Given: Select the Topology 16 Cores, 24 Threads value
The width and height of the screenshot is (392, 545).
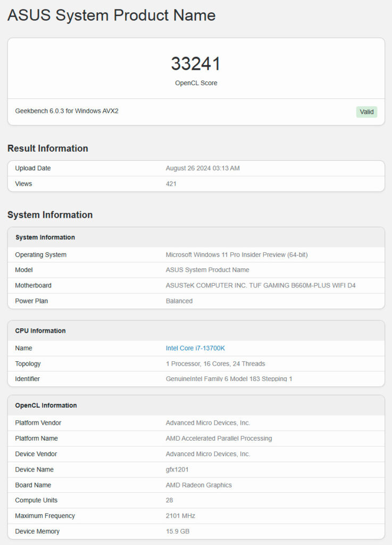Looking at the screenshot, I should [215, 364].
